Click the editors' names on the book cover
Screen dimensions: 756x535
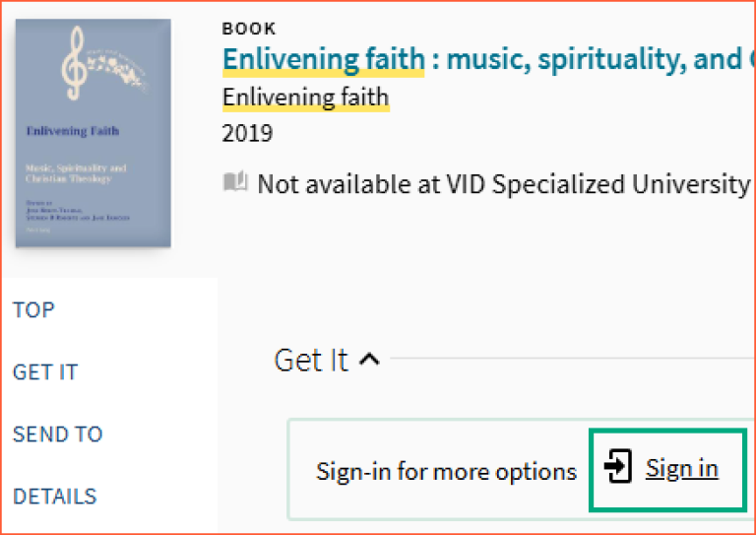[79, 212]
